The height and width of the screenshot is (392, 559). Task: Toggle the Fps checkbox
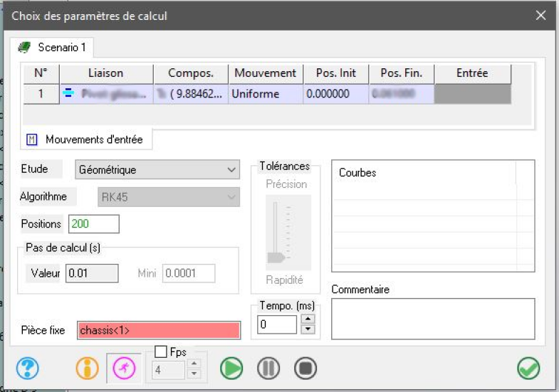(x=161, y=351)
